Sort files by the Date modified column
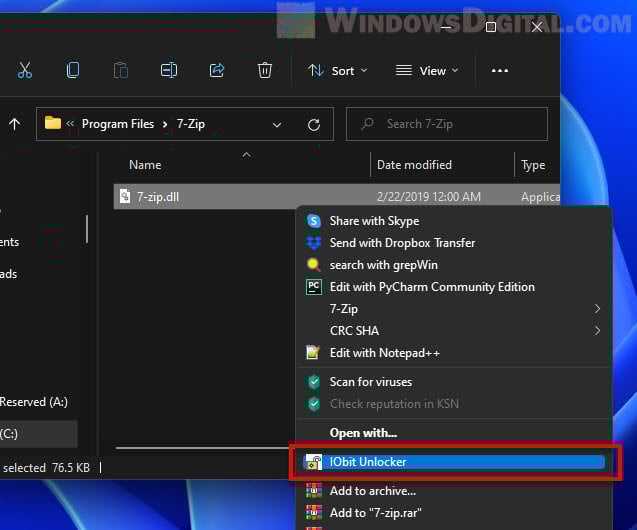Viewport: 637px width, 530px height. coord(414,165)
